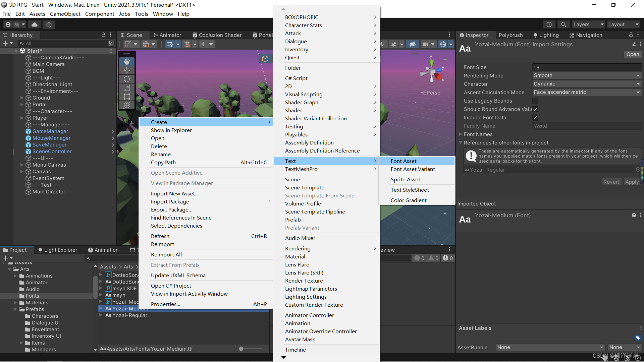Select the Transform tool in Scene toolbar
Screen dimensions: 644x362
click(127, 105)
